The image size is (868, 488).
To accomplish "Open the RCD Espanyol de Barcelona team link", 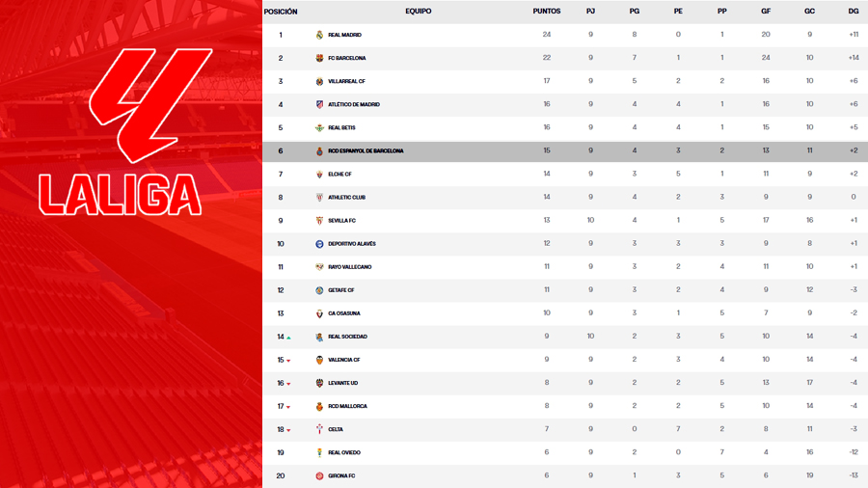I will (366, 151).
